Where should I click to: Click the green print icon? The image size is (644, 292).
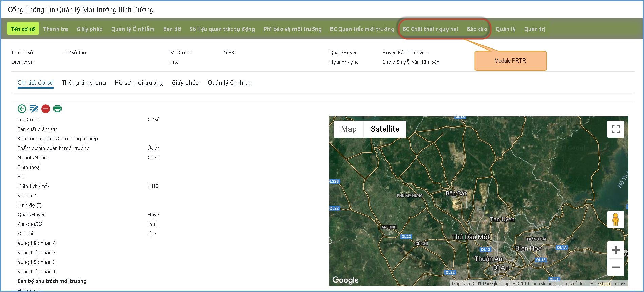[x=57, y=109]
